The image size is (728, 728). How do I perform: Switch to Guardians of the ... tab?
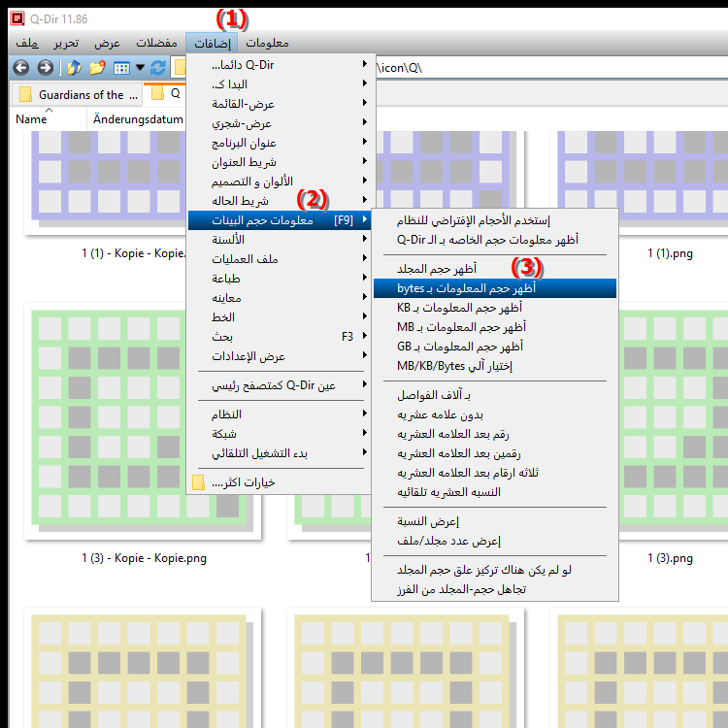[x=77, y=95]
